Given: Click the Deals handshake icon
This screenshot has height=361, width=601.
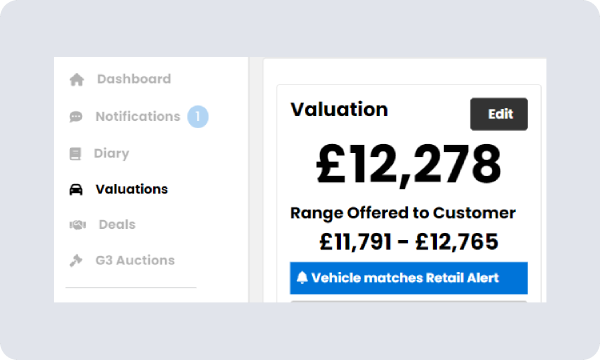Looking at the screenshot, I should coord(77,225).
